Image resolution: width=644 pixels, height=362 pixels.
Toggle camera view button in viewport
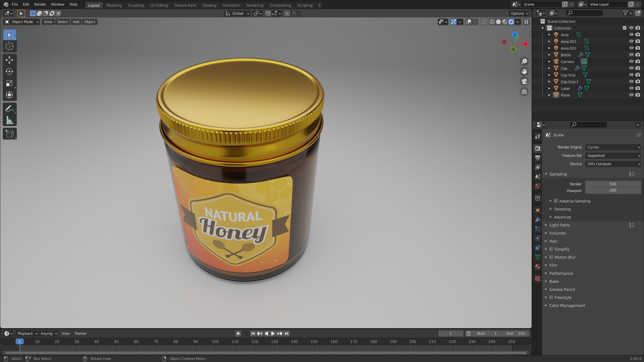tap(524, 81)
